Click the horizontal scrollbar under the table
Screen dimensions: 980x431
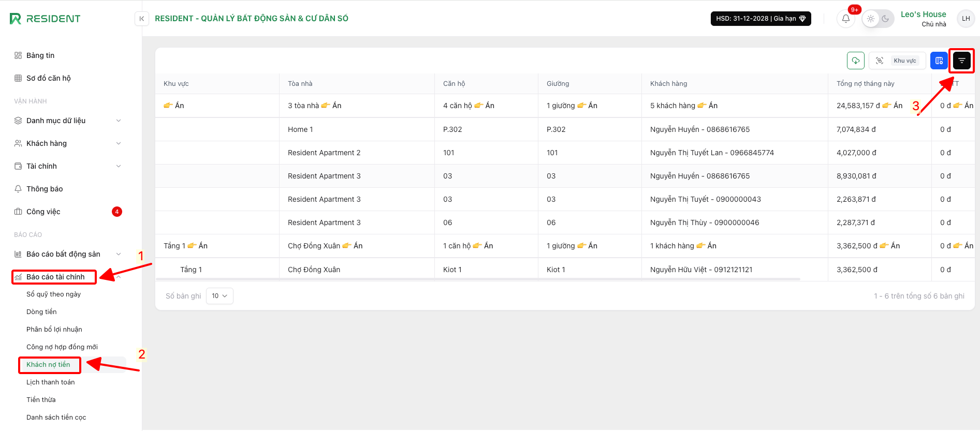(x=477, y=279)
